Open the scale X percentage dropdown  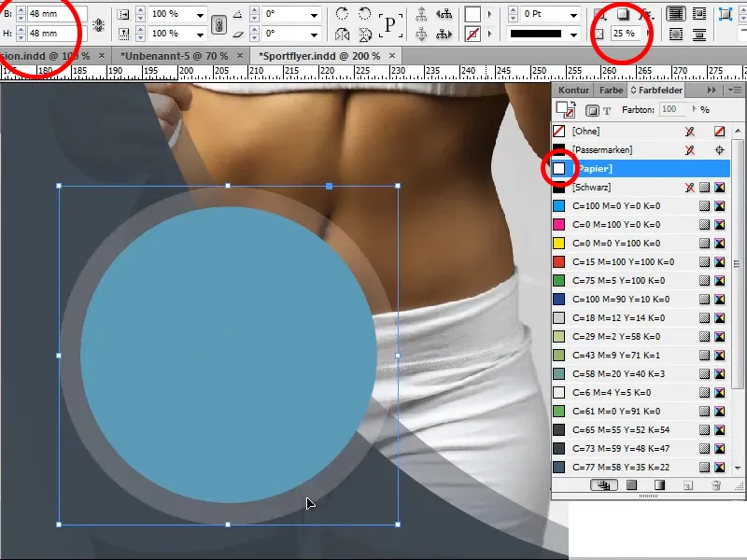(200, 15)
